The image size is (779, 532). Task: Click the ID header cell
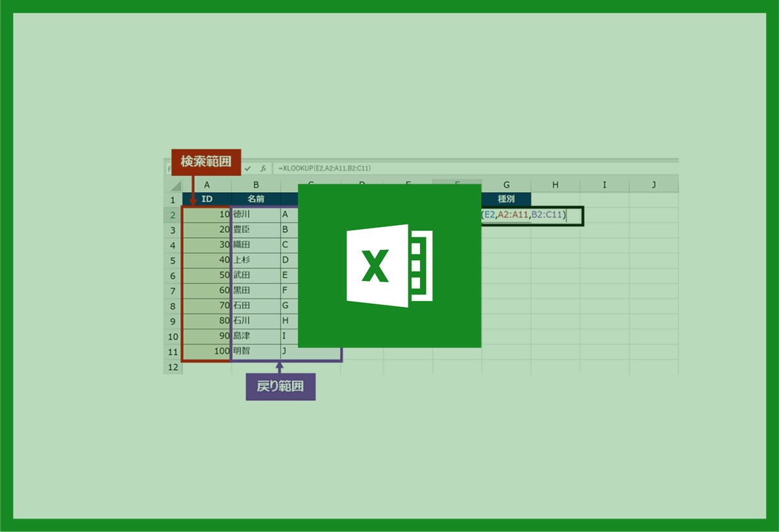coord(206,199)
